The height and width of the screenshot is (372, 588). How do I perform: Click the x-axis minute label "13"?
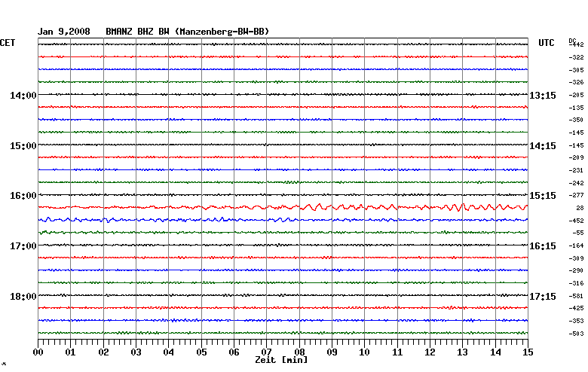tap(462, 352)
